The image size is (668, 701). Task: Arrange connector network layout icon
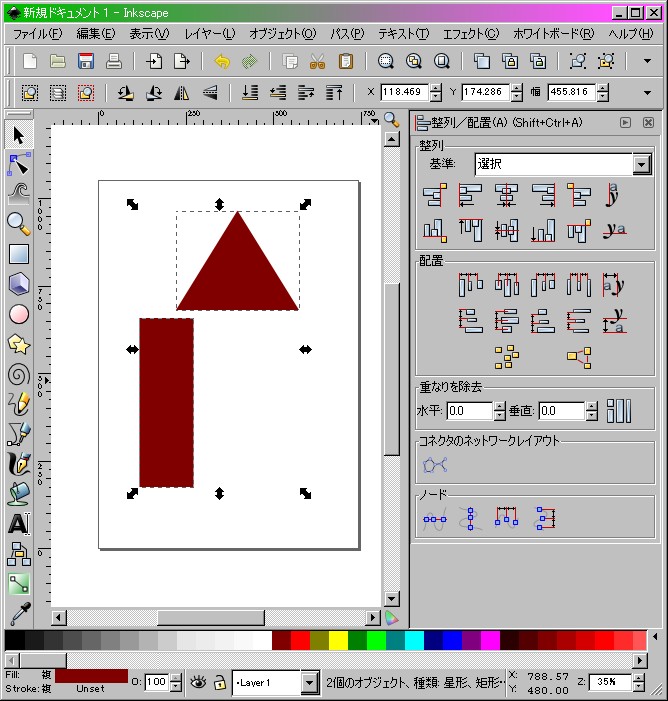(435, 465)
